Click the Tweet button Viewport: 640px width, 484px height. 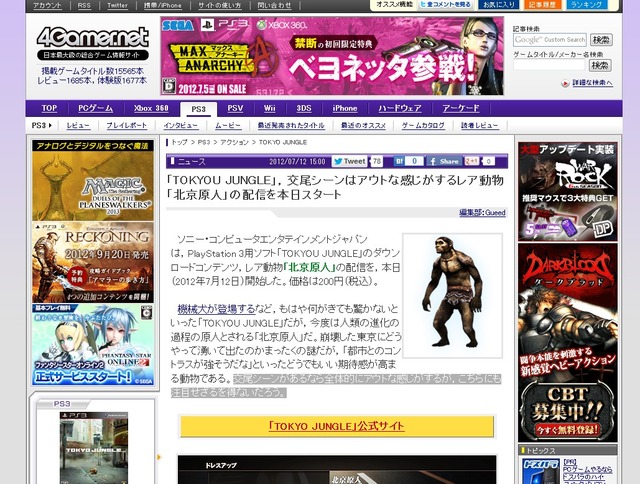tap(349, 161)
